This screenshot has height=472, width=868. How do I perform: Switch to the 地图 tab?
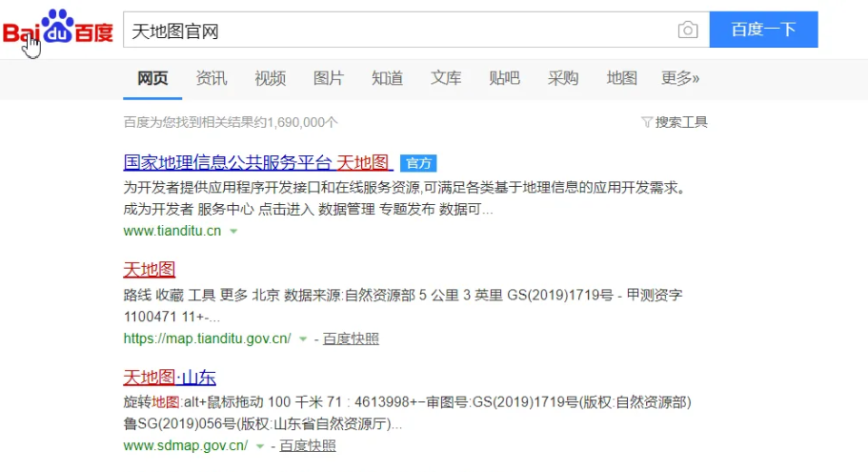(621, 78)
